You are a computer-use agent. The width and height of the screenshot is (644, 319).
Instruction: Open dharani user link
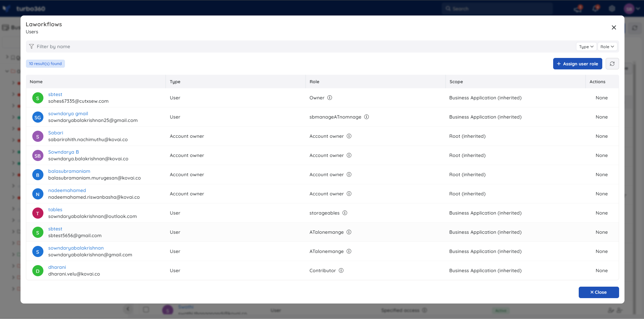[57, 267]
